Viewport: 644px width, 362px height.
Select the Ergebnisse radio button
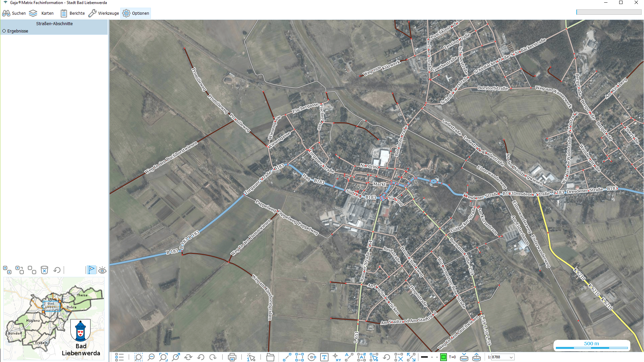pyautogui.click(x=4, y=31)
